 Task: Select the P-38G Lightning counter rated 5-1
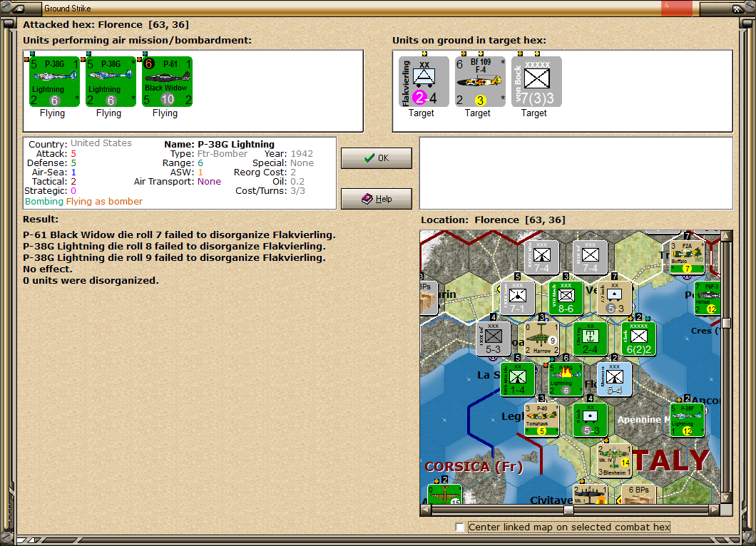pyautogui.click(x=54, y=82)
